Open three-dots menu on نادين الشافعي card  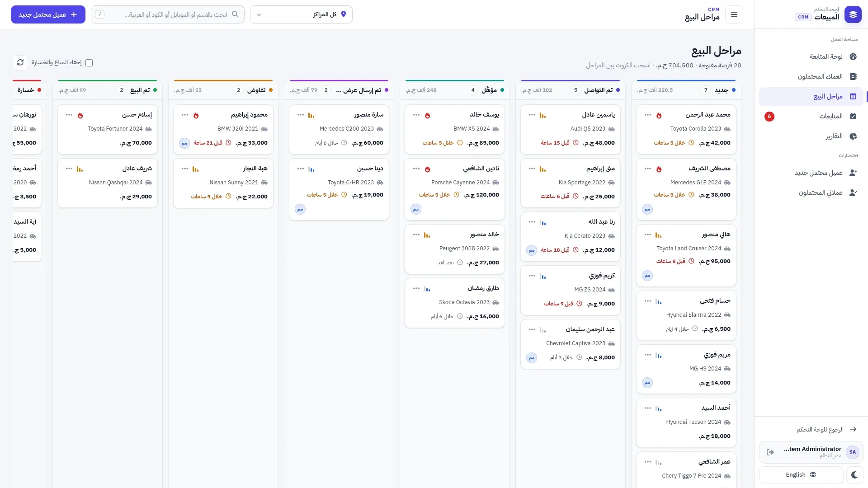416,169
